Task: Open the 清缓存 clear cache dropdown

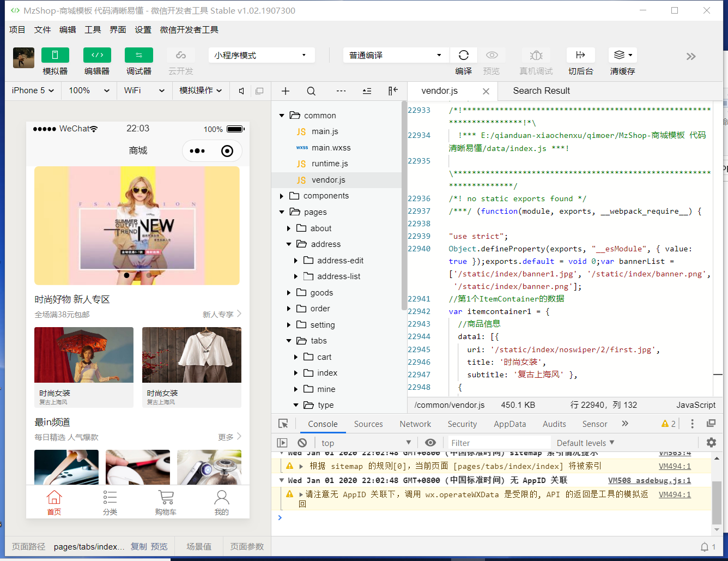Action: 623,55
